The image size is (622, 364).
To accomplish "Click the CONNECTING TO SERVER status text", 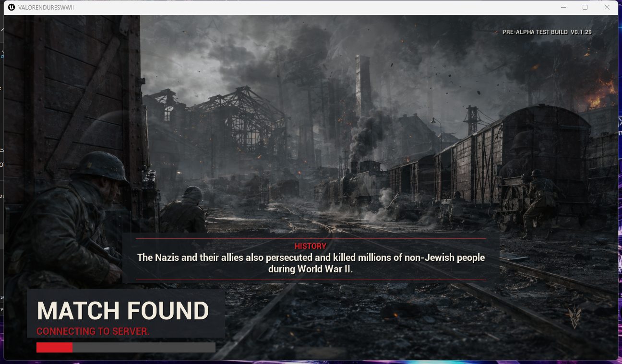I will tap(93, 331).
